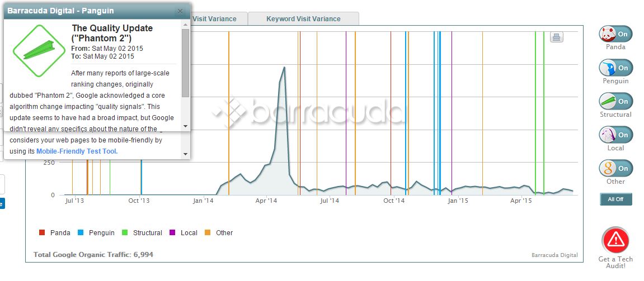Click the orange Other legend swatch
Viewport: 644px width, 281px height.
(208, 232)
